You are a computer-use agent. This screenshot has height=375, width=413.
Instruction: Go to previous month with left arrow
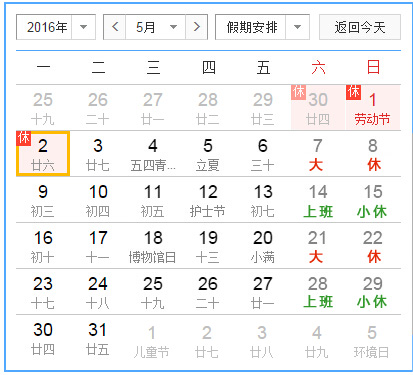115,27
